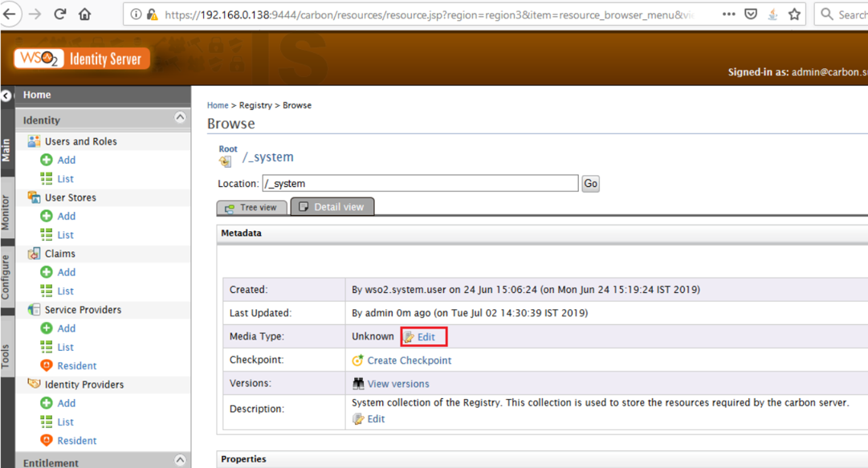Click the Claims List icon
Viewport: 868px width, 468px height.
coord(47,291)
